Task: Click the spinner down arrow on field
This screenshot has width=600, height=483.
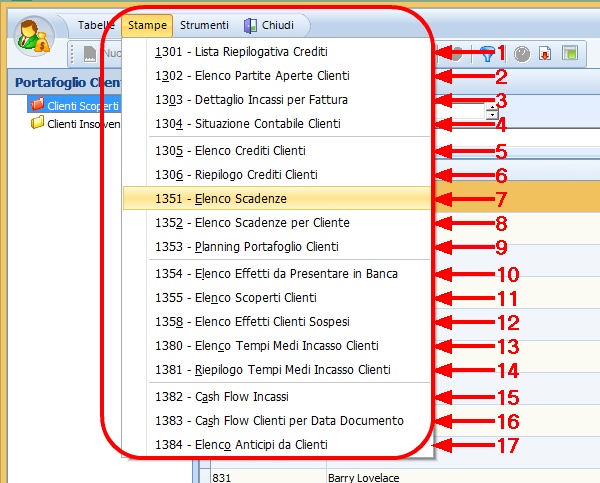Action: 491,116
